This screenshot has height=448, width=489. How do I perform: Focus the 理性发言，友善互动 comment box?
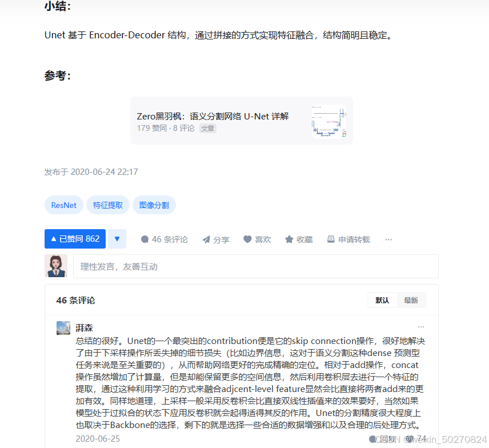(x=256, y=266)
